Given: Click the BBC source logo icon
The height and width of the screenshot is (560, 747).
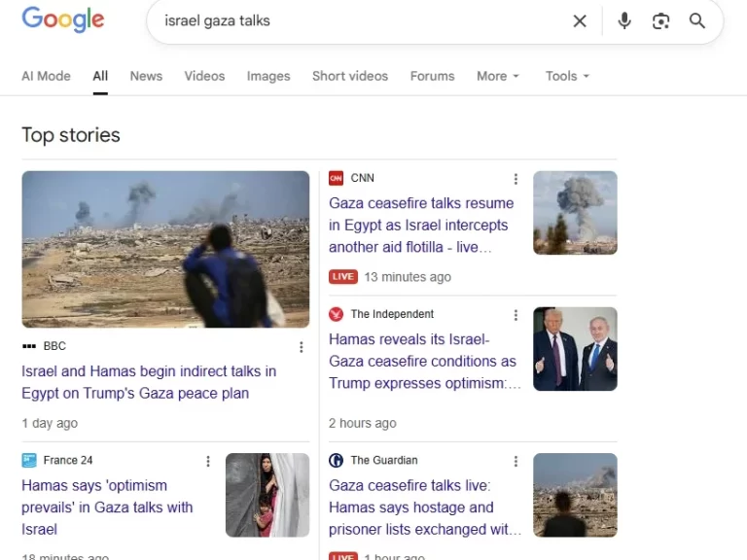Looking at the screenshot, I should [x=29, y=346].
